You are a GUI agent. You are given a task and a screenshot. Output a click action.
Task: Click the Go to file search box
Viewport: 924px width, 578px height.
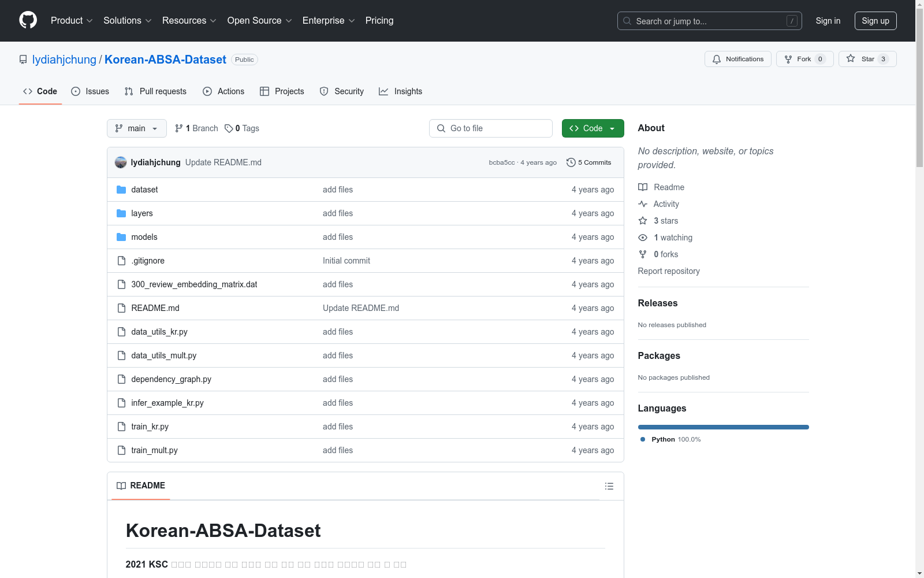[x=491, y=128]
